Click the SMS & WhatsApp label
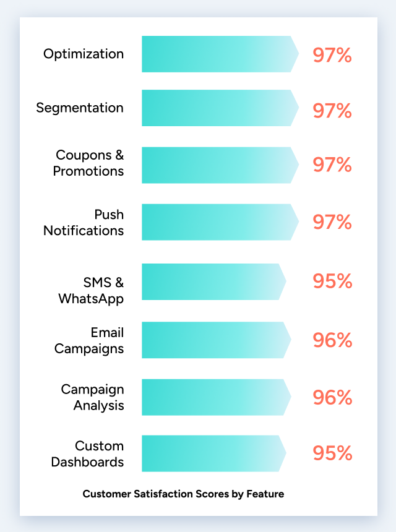Screen dimensions: 396x532 point(91,291)
